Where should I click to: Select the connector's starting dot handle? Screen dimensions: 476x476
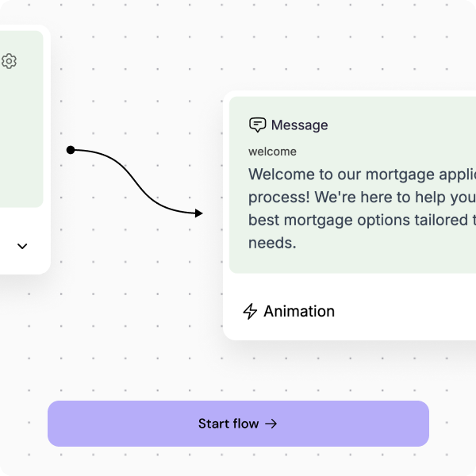pyautogui.click(x=71, y=150)
